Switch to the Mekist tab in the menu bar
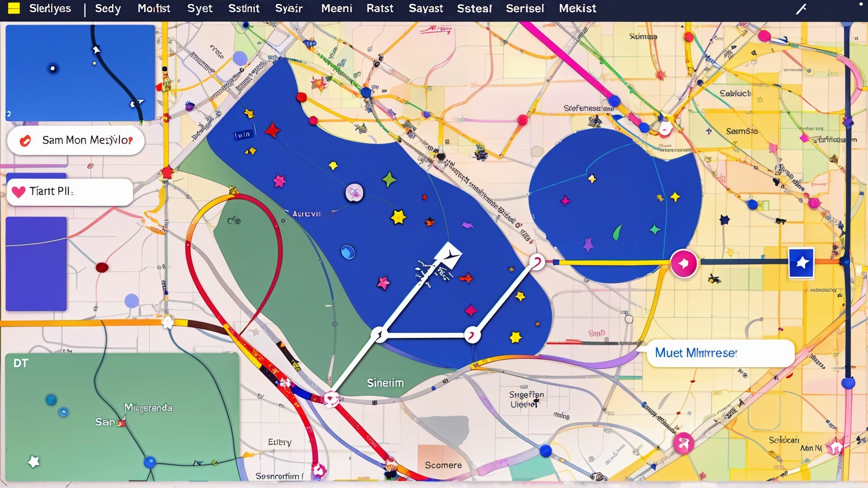The image size is (868, 488). tap(577, 8)
